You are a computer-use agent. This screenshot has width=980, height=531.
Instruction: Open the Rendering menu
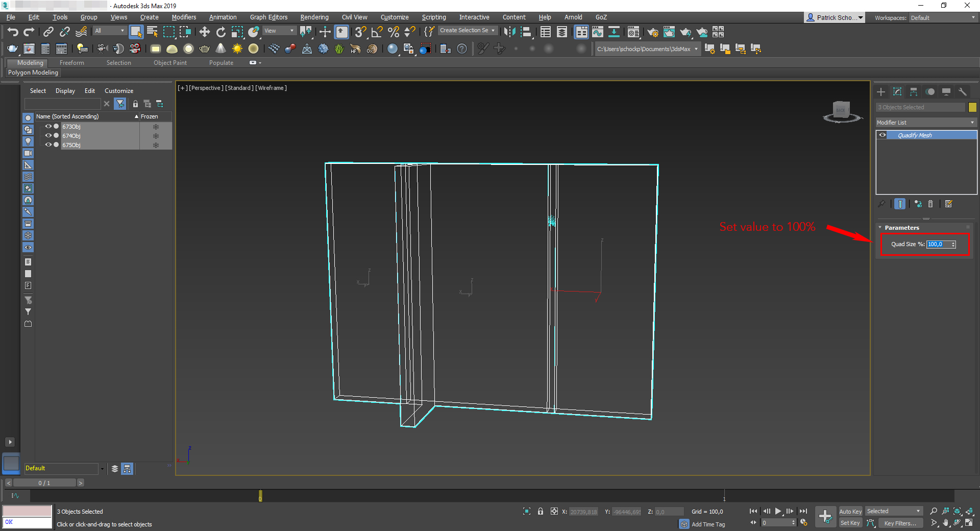(314, 17)
